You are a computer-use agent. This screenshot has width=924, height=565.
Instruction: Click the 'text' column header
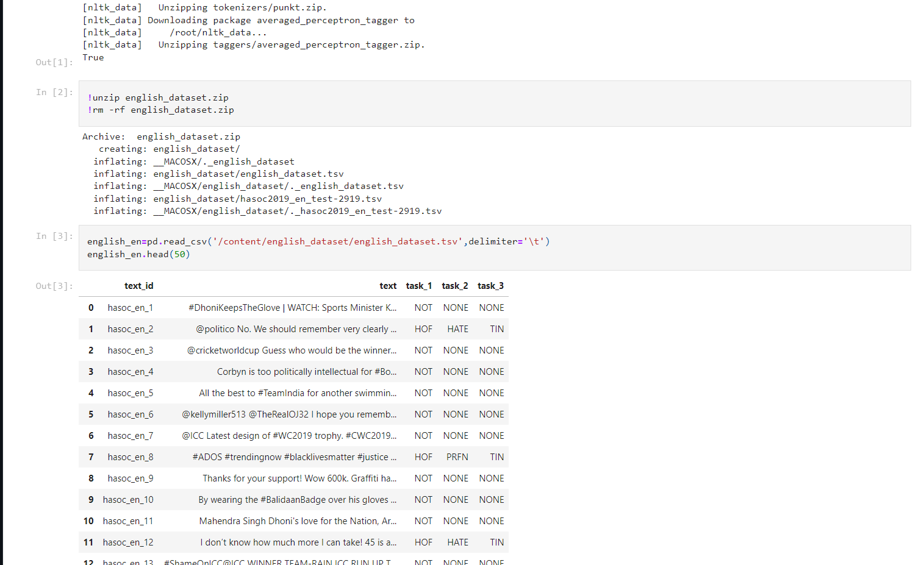click(388, 286)
